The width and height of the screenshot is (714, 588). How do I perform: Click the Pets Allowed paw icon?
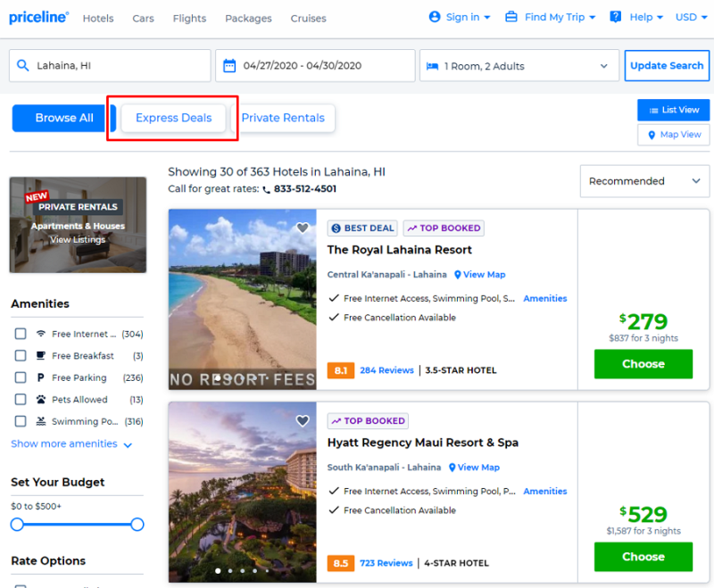pos(41,399)
